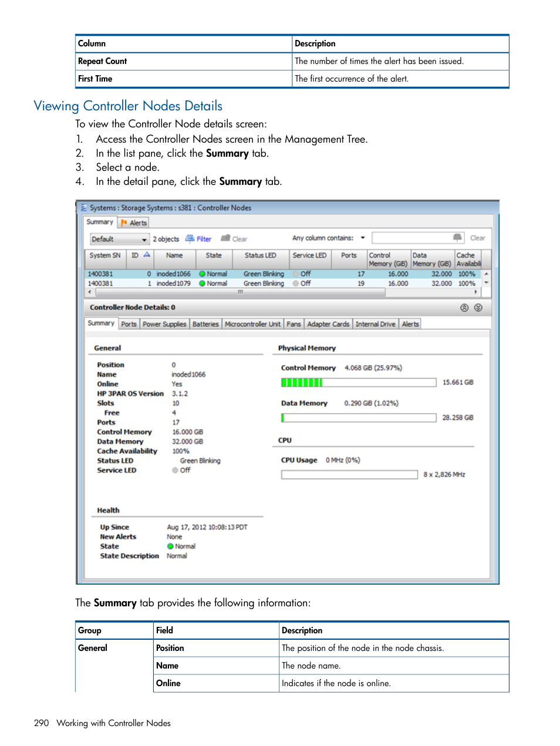Click the Service LED Off icon in General
The width and height of the screenshot is (560, 746).
(x=175, y=470)
